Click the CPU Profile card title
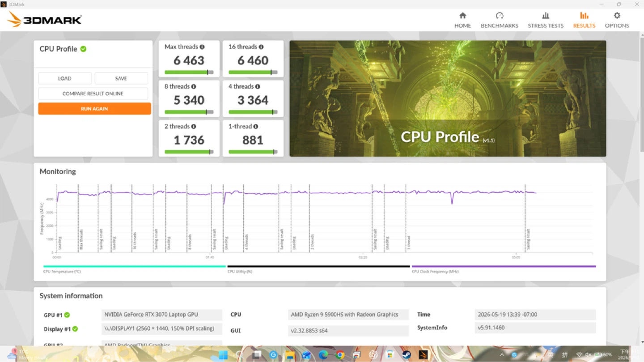The width and height of the screenshot is (644, 362). (x=58, y=49)
